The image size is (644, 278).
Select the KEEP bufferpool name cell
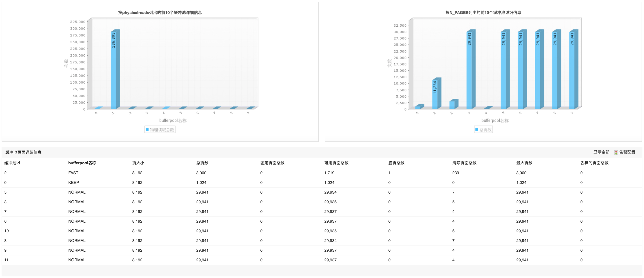coord(74,183)
